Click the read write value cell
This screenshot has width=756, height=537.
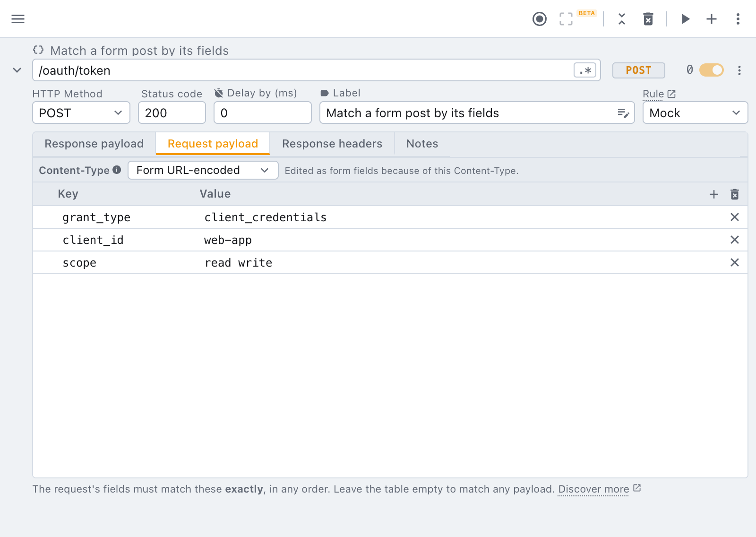tap(238, 263)
